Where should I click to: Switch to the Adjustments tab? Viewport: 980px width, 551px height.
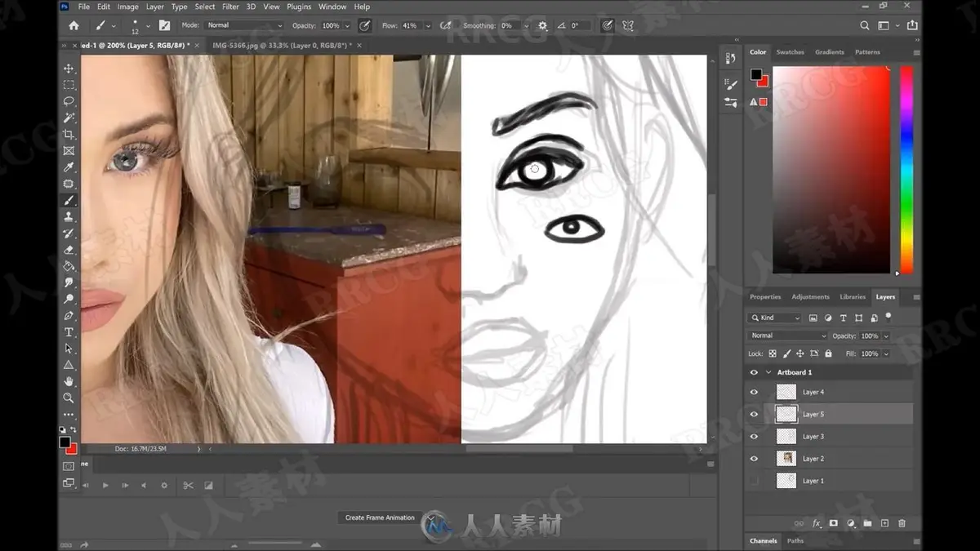click(x=810, y=297)
